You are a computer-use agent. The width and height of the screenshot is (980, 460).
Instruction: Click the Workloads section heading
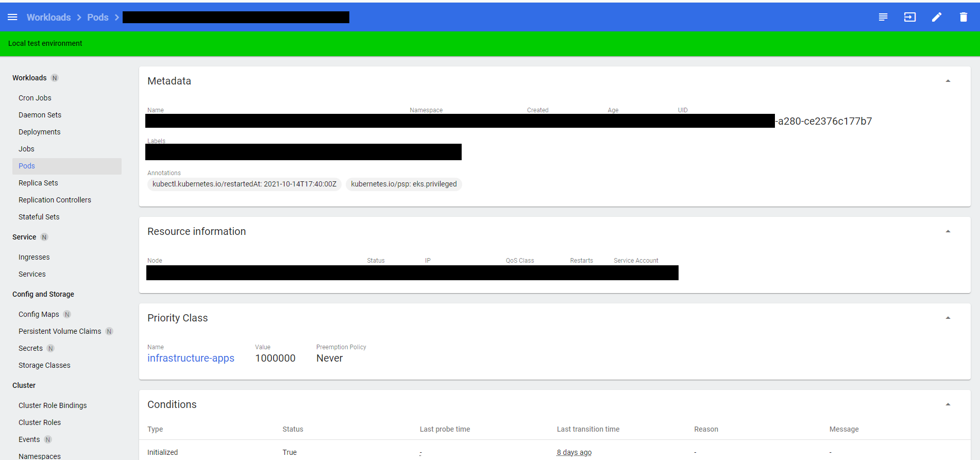29,78
